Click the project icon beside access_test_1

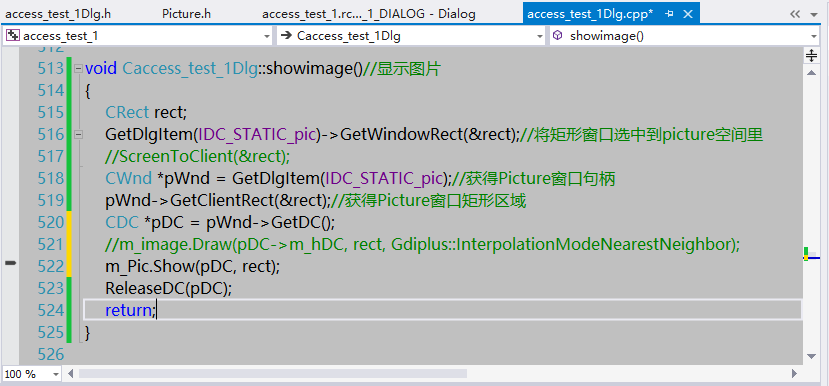click(13, 35)
